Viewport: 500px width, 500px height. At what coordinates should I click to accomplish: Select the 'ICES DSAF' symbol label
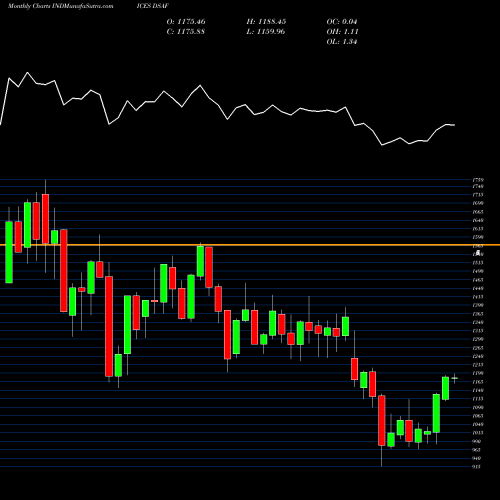point(153,6)
